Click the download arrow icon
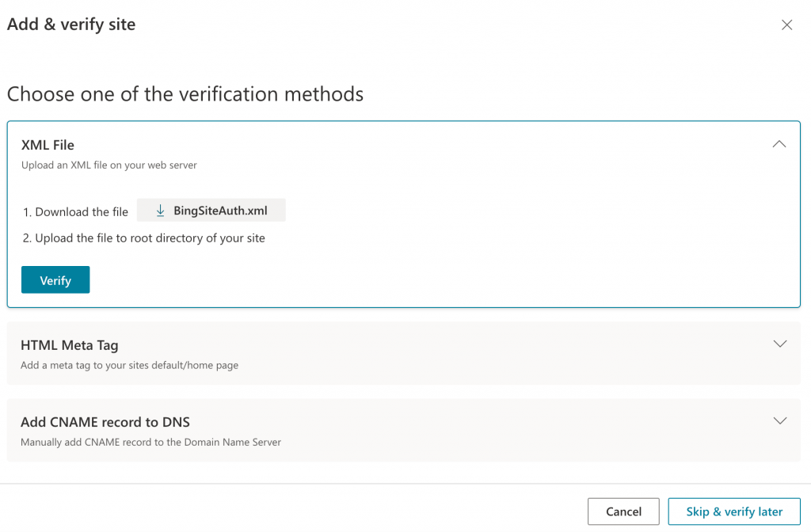The height and width of the screenshot is (532, 811). [x=160, y=211]
